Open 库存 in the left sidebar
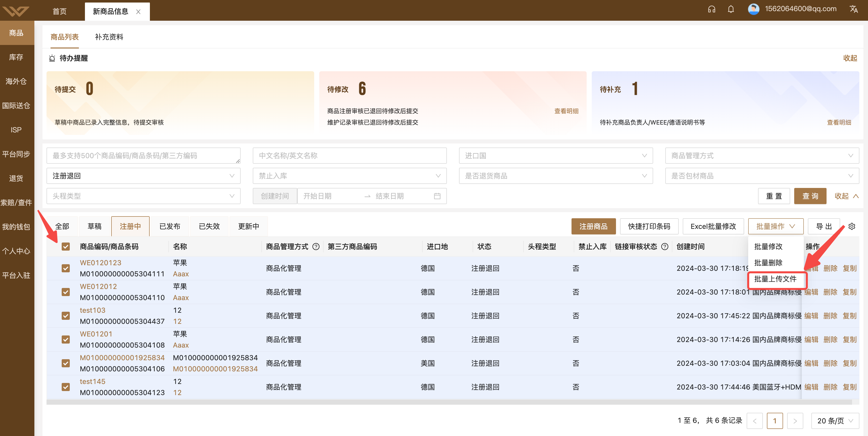Image resolution: width=868 pixels, height=436 pixels. coord(16,57)
